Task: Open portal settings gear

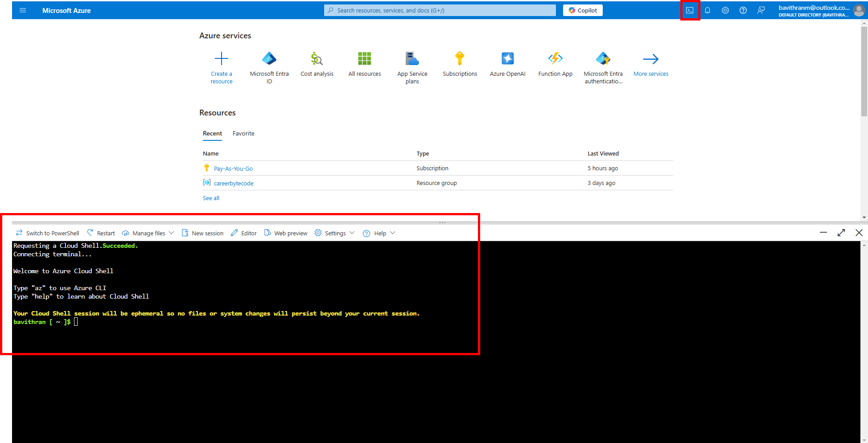Action: 725,10
